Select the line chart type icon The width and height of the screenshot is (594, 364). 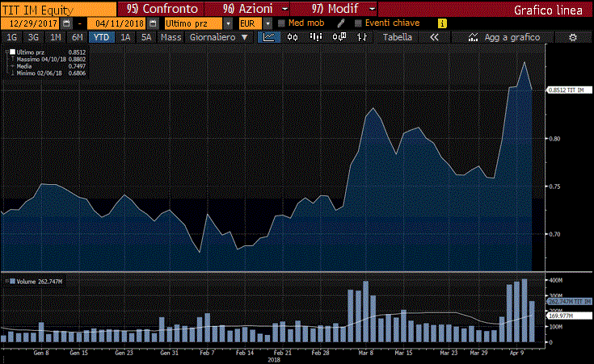269,37
